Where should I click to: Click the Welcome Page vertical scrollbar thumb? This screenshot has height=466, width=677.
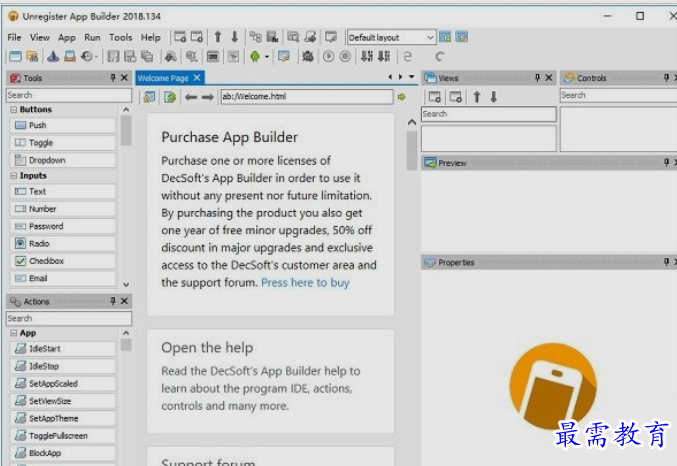pos(412,150)
